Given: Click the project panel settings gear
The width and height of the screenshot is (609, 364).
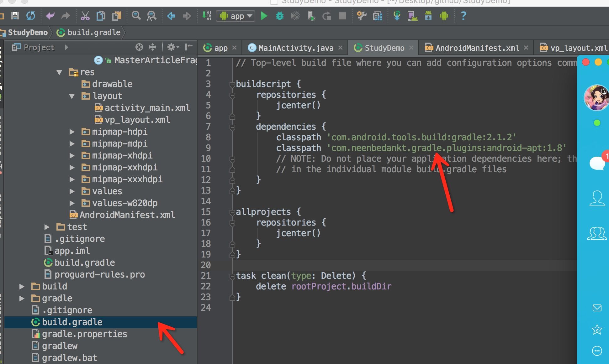Looking at the screenshot, I should coord(171,47).
